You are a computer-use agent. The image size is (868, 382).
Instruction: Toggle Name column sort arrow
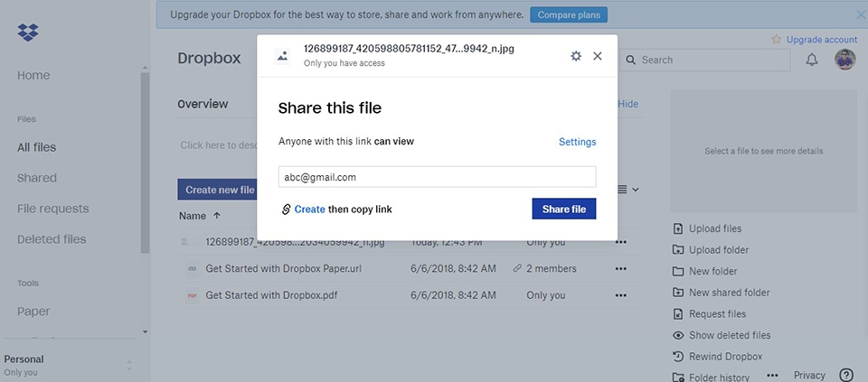coord(216,216)
